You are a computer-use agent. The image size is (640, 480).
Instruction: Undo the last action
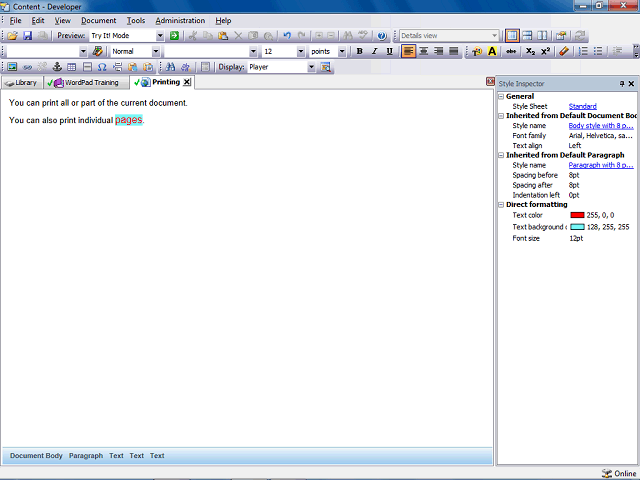[x=287, y=36]
